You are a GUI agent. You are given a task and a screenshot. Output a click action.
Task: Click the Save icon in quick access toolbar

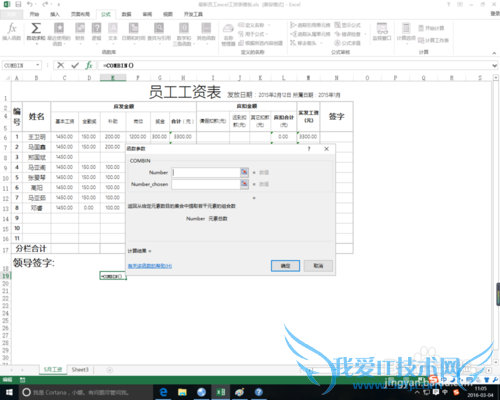tap(18, 4)
